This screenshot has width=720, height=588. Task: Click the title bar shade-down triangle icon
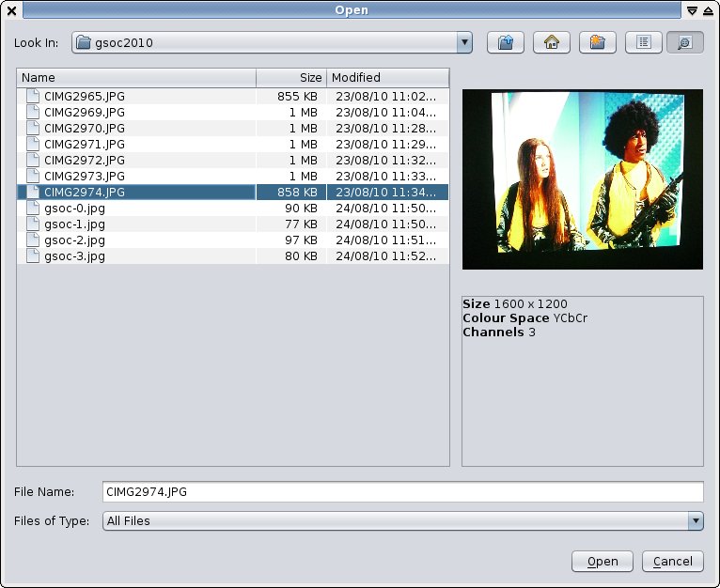point(692,10)
